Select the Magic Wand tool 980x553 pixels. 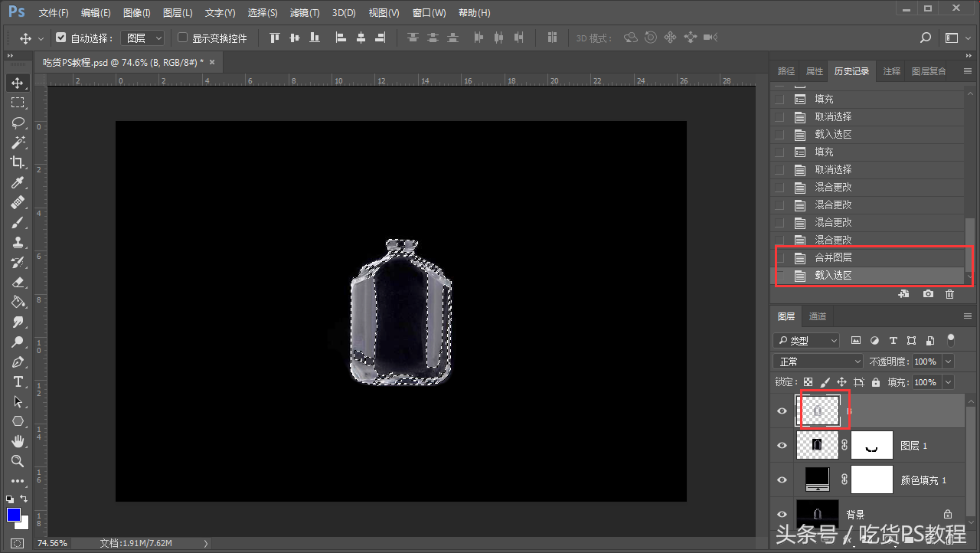[x=18, y=142]
